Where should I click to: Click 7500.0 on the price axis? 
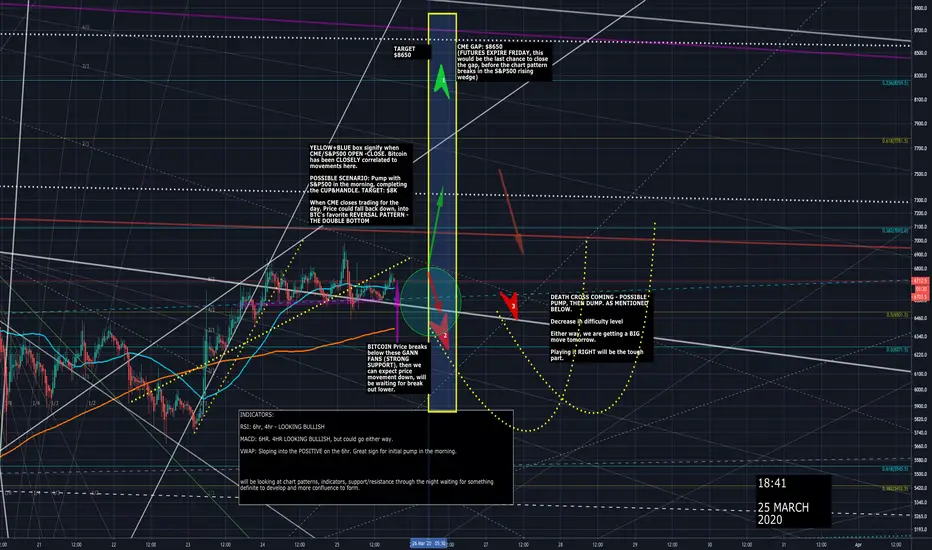coord(920,174)
